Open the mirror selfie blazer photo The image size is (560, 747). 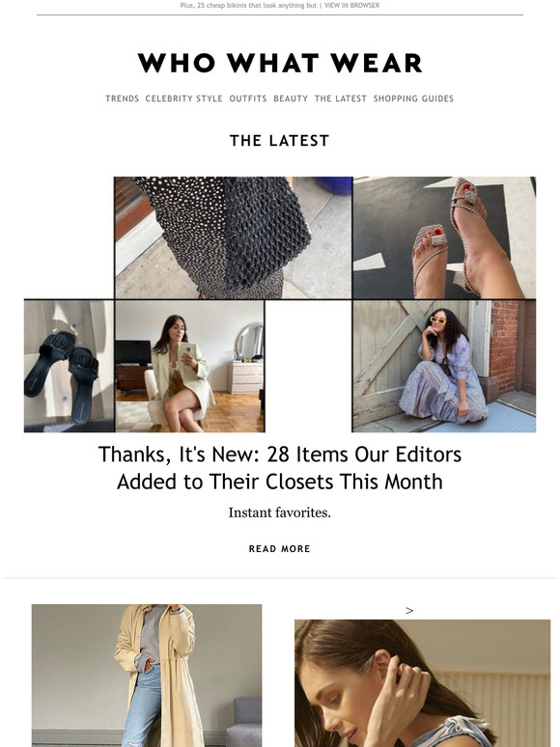[189, 366]
